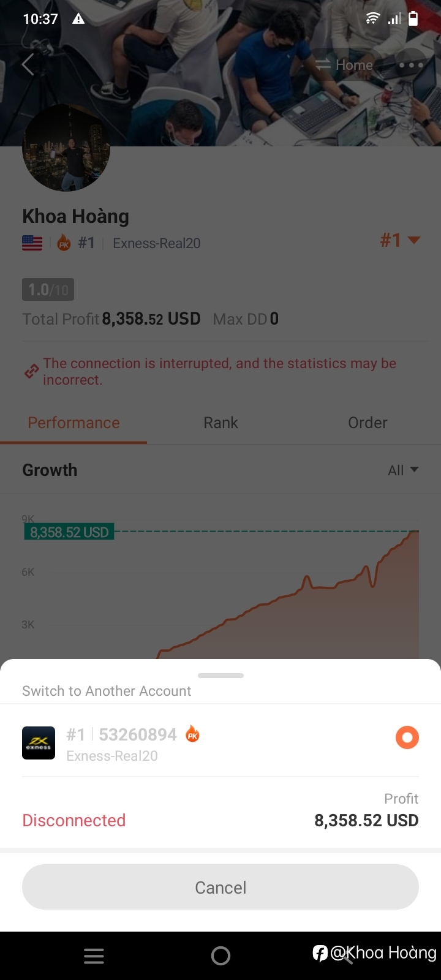Expand the #1 account switcher dropdown

click(400, 240)
